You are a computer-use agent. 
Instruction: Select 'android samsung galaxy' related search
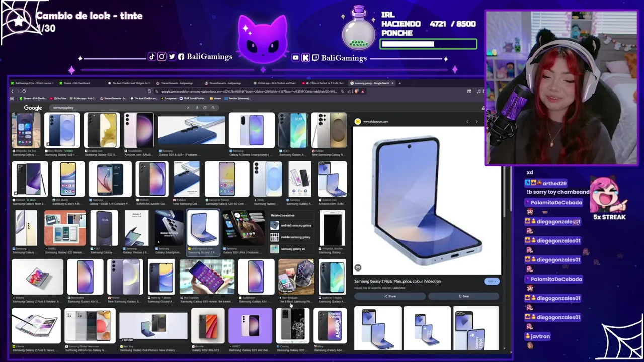pos(292,225)
